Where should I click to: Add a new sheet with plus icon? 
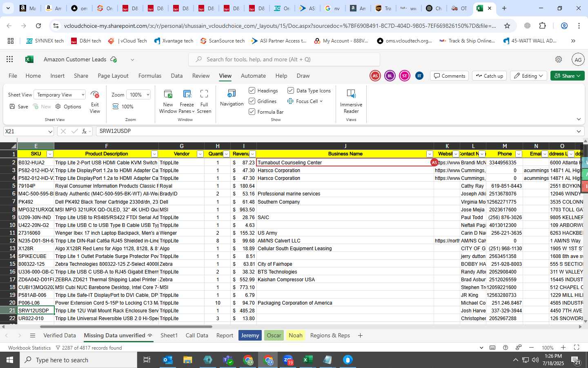[360, 336]
